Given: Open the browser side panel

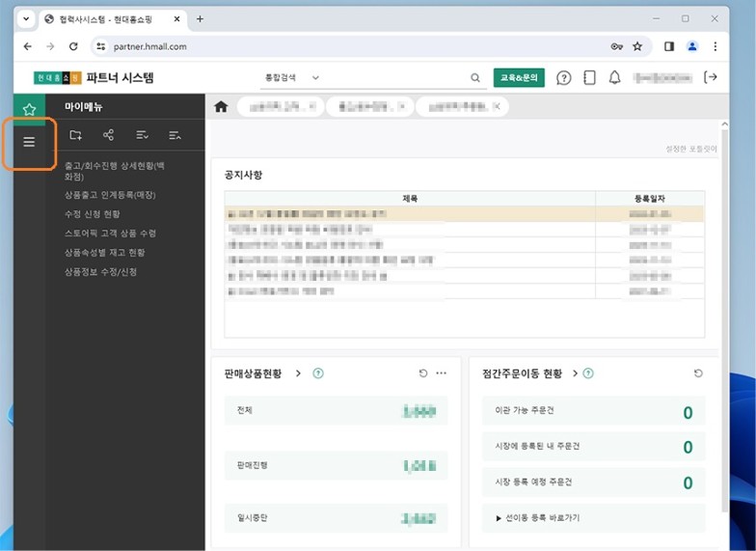Looking at the screenshot, I should tap(669, 46).
